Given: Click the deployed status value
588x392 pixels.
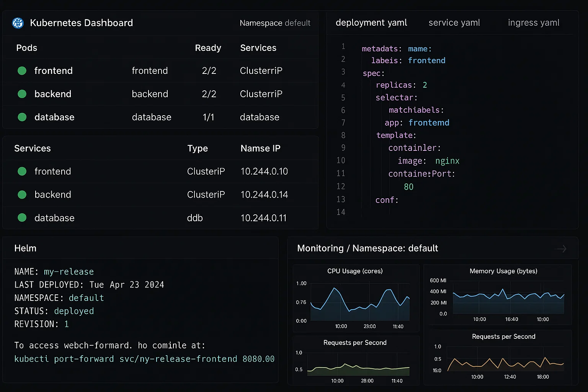Looking at the screenshot, I should tap(74, 311).
